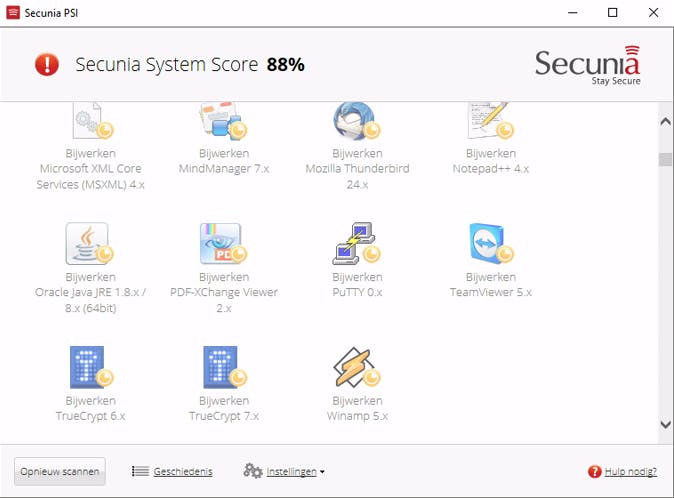
Task: Click the Microsoft XML Core Services icon
Action: tap(92, 121)
